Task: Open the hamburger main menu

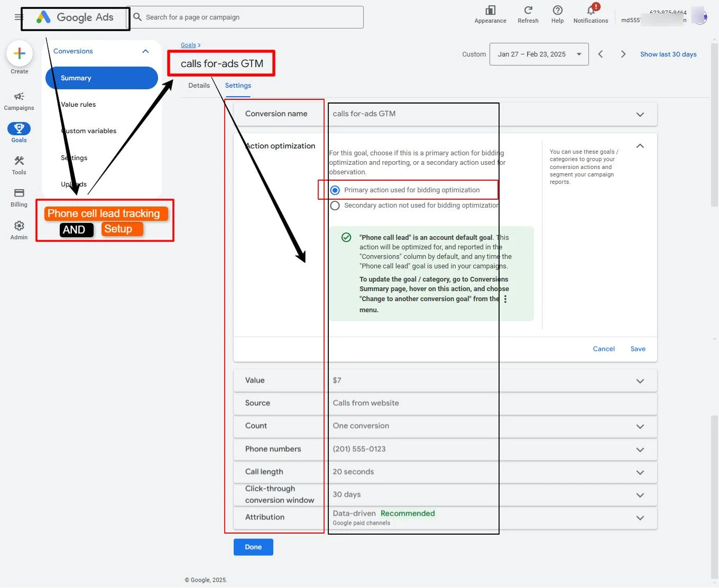Action: (x=18, y=17)
